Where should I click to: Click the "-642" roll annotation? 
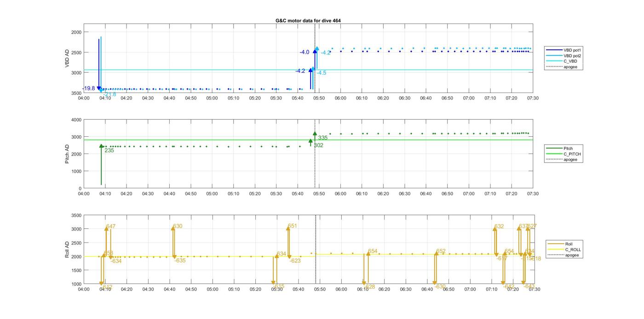pyautogui.click(x=509, y=286)
